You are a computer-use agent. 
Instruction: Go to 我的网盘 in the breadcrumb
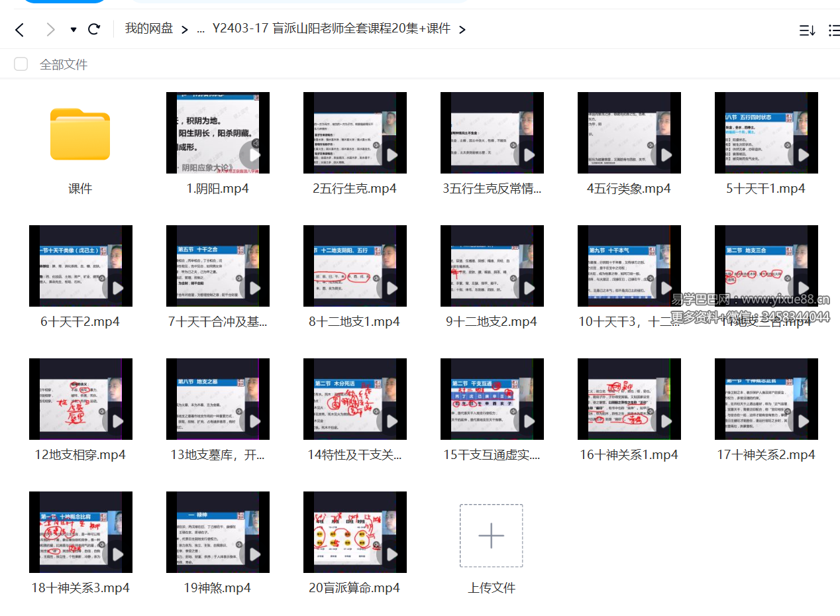(149, 29)
